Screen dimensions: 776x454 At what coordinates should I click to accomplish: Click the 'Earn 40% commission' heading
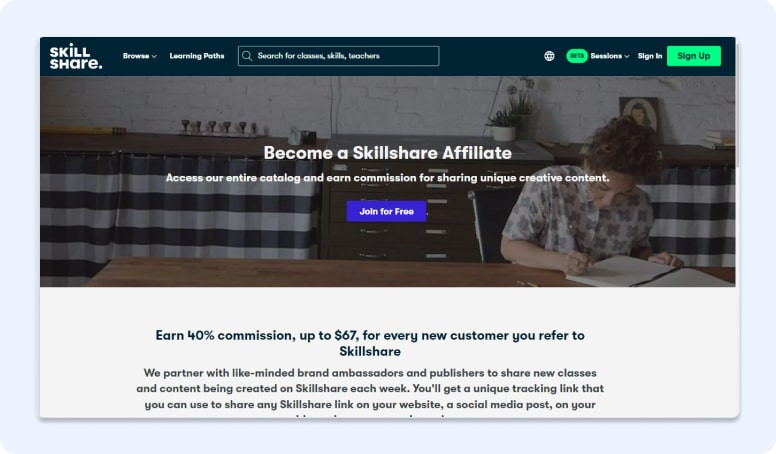[370, 343]
